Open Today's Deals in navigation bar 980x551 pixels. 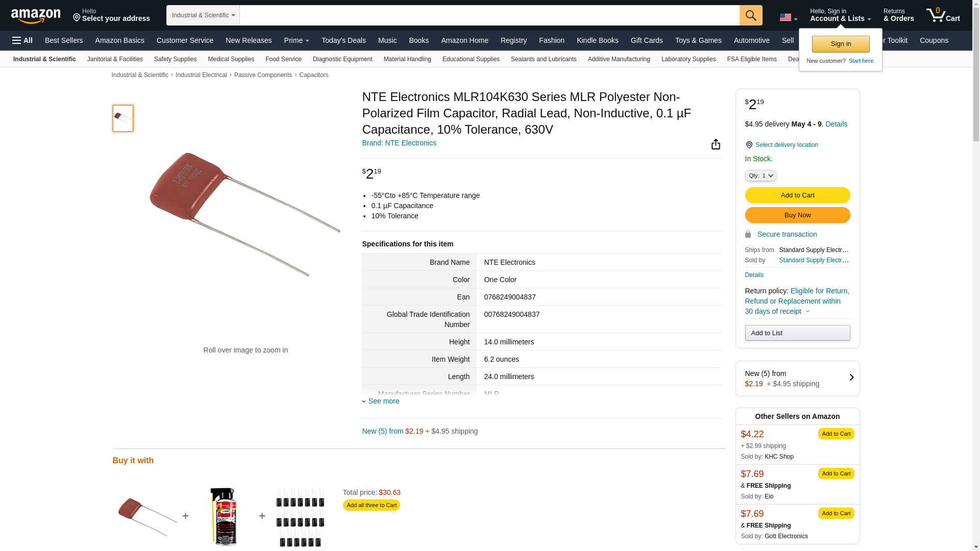[x=344, y=40]
